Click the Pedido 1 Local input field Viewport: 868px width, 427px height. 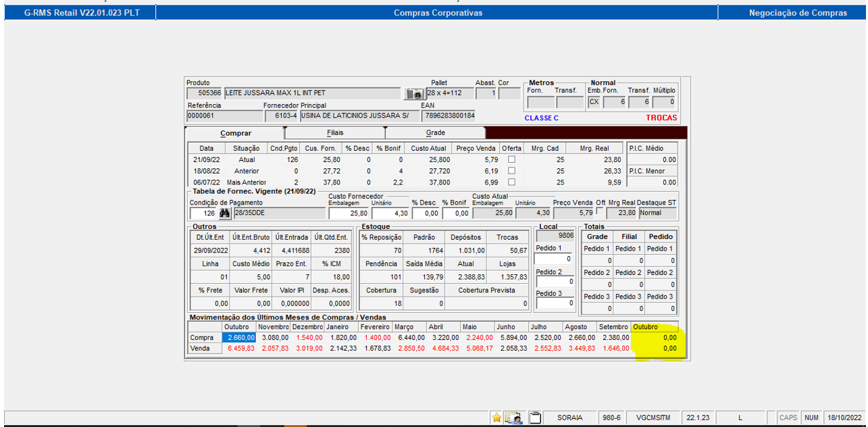[x=554, y=259]
